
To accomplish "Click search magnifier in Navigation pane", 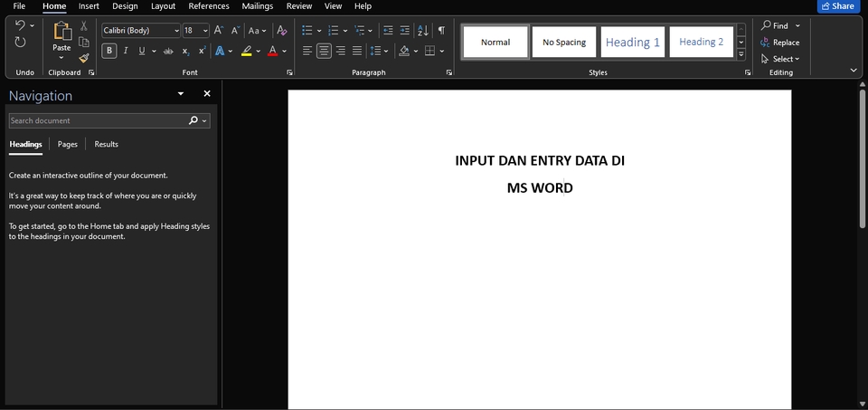I will [193, 120].
